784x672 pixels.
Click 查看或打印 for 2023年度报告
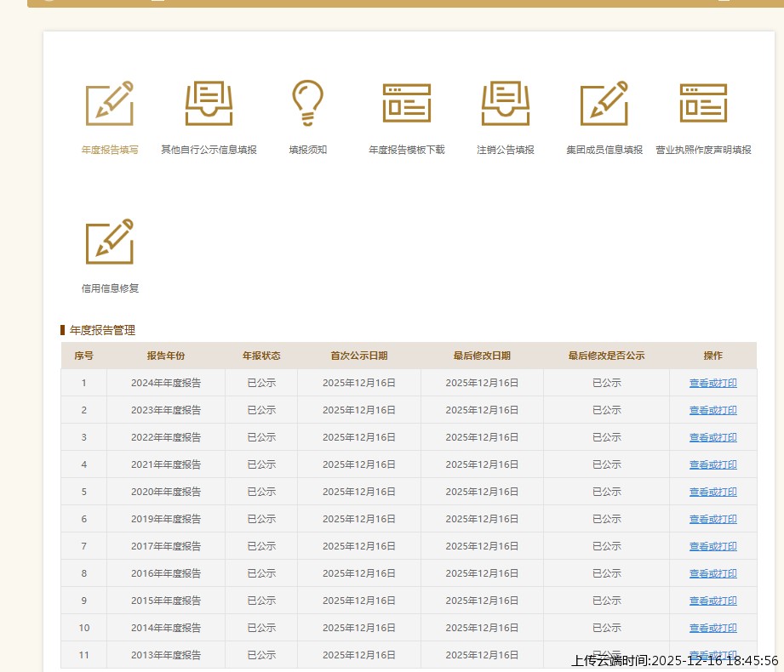point(712,410)
